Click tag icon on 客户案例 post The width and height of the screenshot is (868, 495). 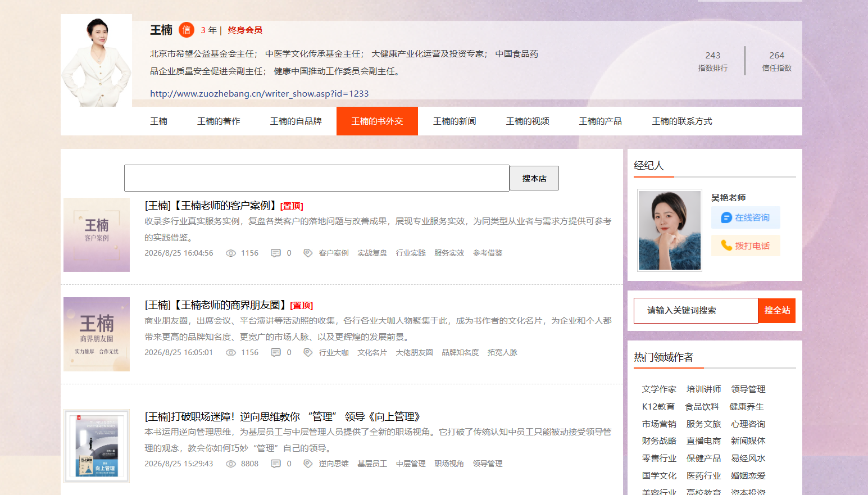(x=308, y=253)
